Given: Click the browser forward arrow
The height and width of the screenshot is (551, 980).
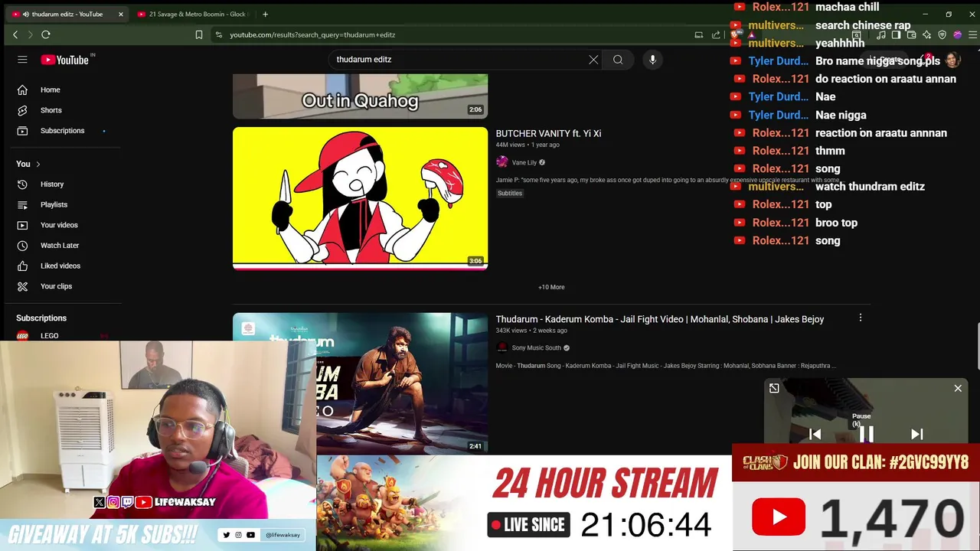Looking at the screenshot, I should tap(31, 34).
